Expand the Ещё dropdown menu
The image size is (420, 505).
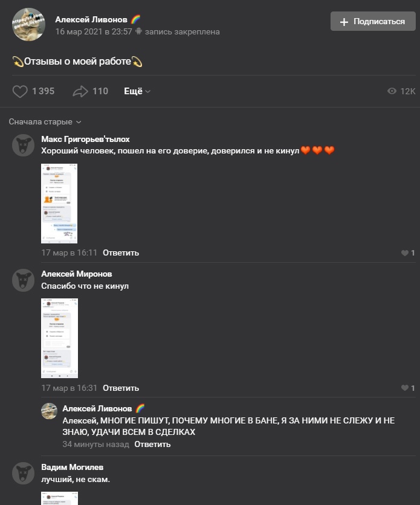click(x=137, y=91)
